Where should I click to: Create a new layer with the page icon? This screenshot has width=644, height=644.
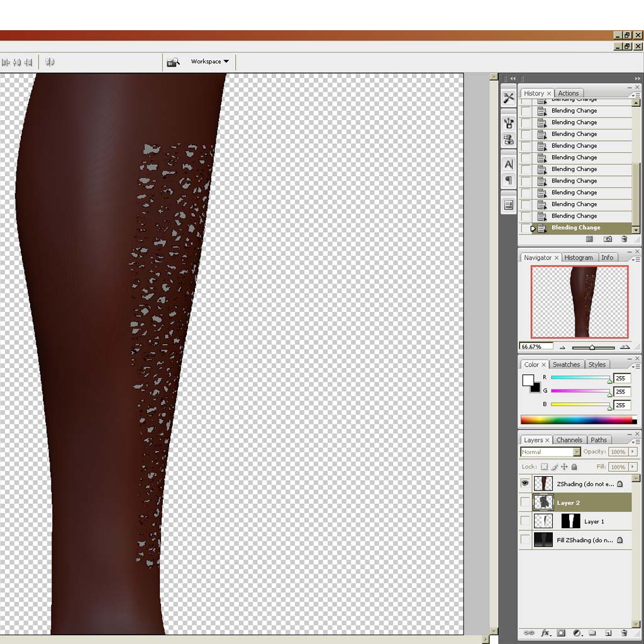pyautogui.click(x=608, y=633)
